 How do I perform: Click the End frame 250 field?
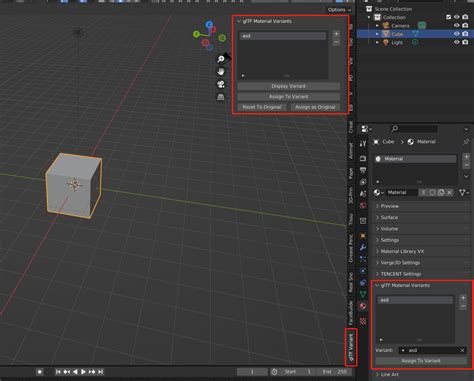(334, 371)
